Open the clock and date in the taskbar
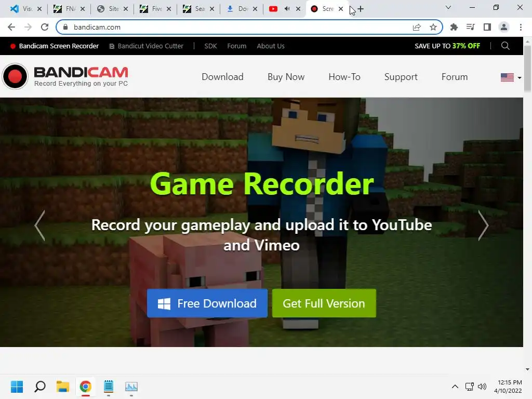The height and width of the screenshot is (399, 532). [x=508, y=387]
